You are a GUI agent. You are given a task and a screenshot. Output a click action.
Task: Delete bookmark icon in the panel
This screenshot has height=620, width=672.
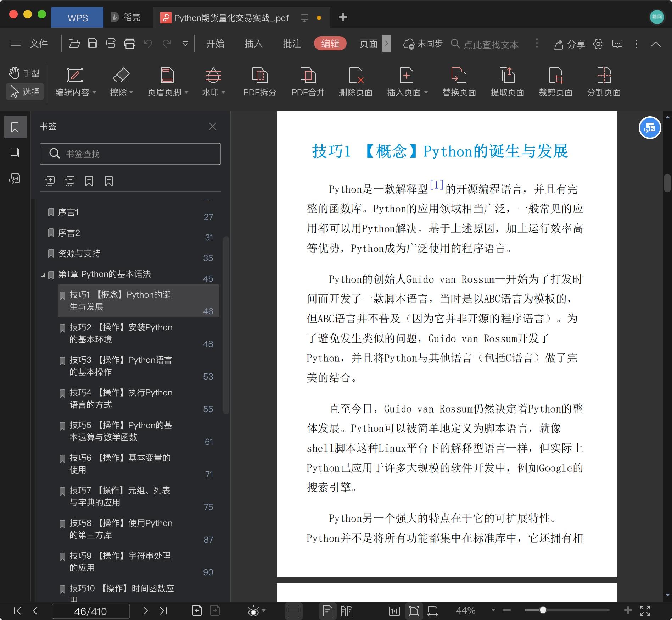109,181
